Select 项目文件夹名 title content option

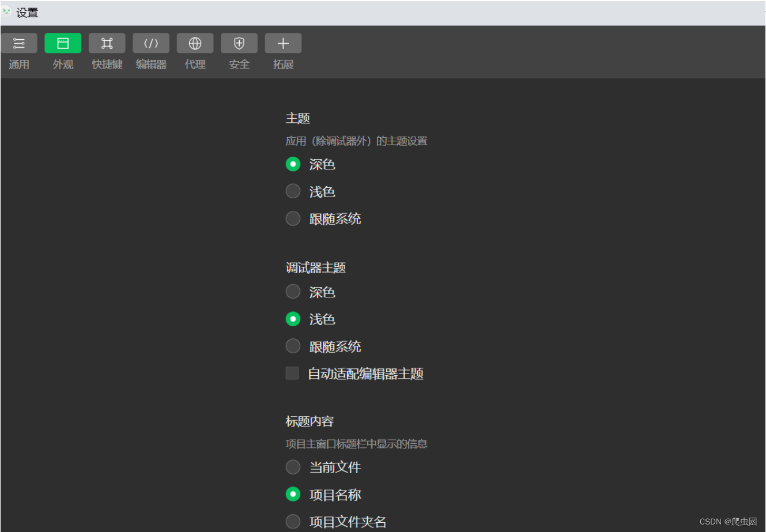pos(293,521)
